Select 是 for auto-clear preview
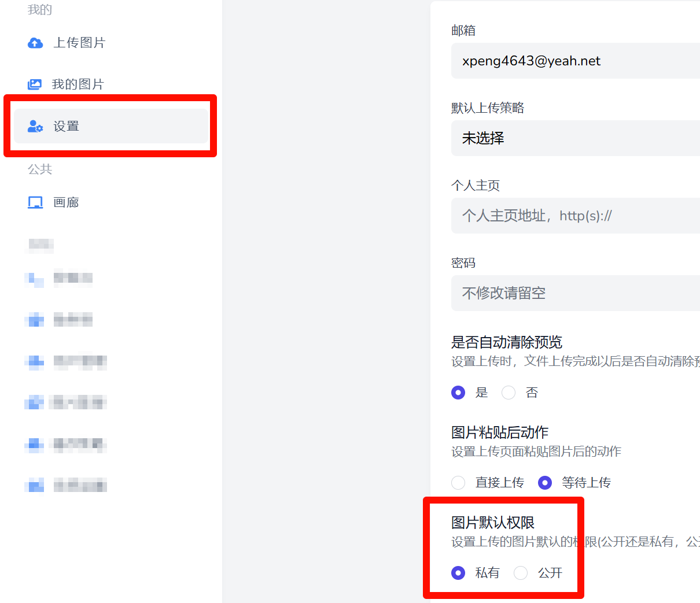Viewport: 700px width, 603px height. (x=458, y=393)
